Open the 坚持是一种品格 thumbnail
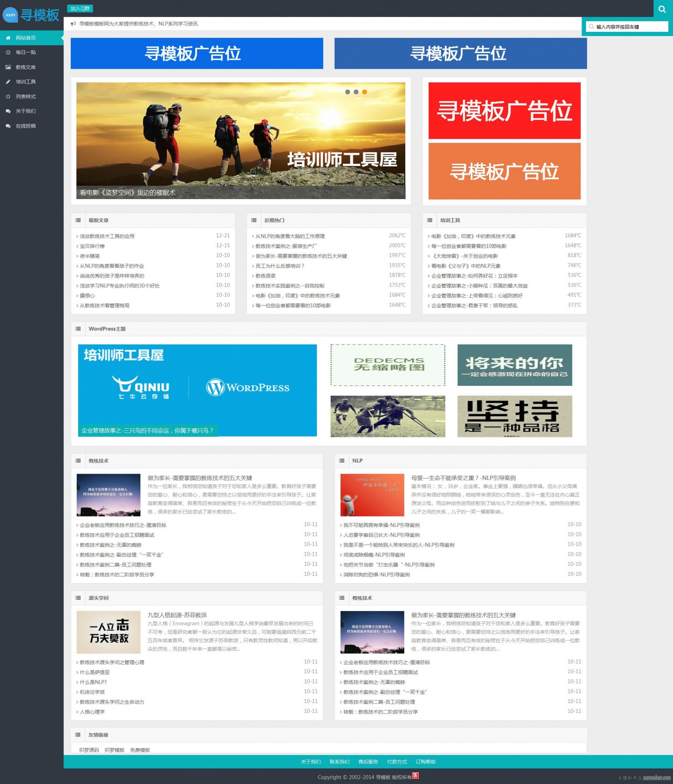The height and width of the screenshot is (784, 673). click(515, 416)
